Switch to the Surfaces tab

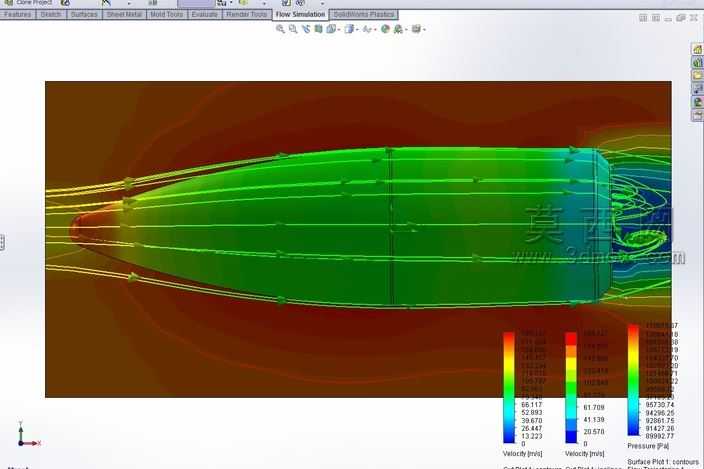coord(84,14)
